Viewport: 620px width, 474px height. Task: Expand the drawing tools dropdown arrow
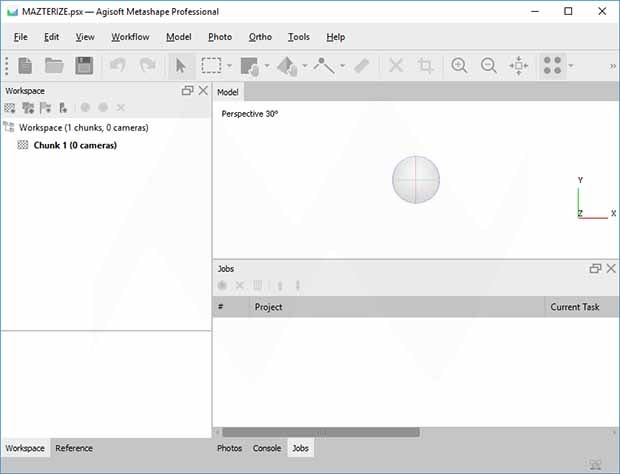pos(342,66)
